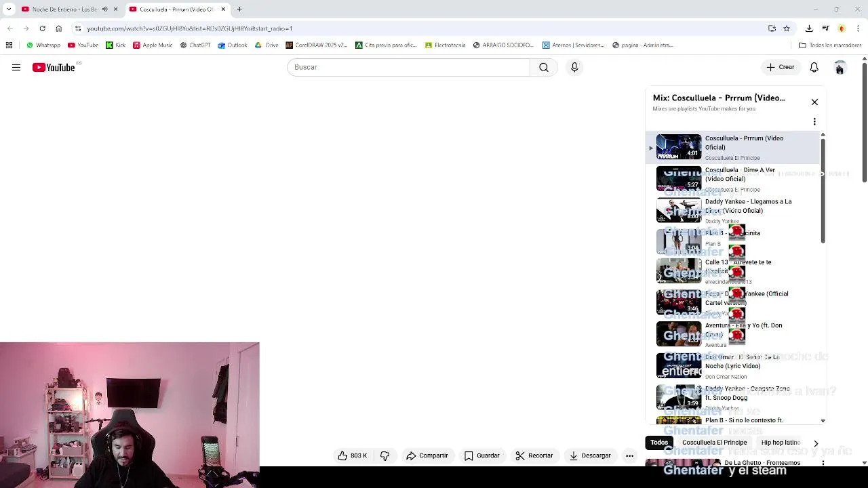Click the youtube.com address bar URL
This screenshot has width=868, height=488.
click(x=190, y=28)
